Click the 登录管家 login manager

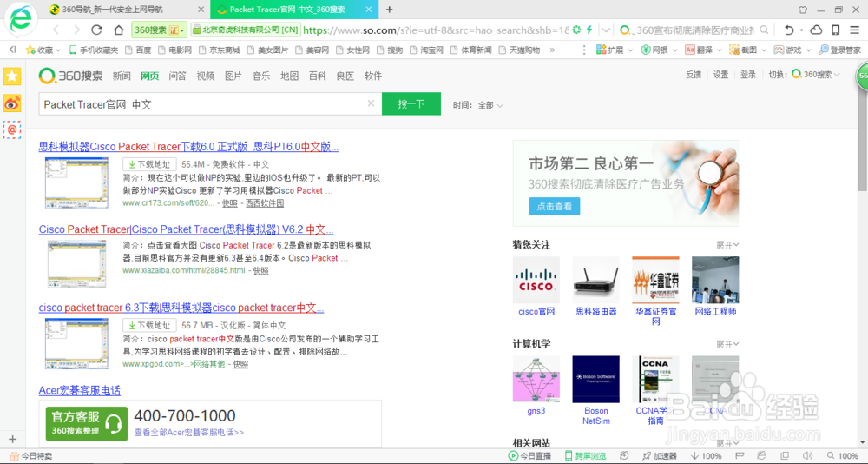(839, 50)
